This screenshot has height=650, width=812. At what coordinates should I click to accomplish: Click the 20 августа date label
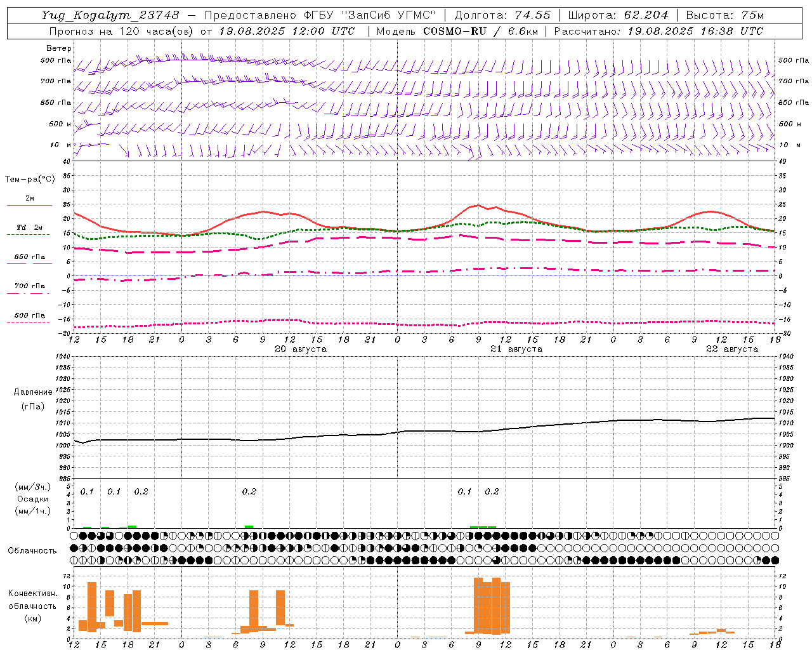pos(301,348)
